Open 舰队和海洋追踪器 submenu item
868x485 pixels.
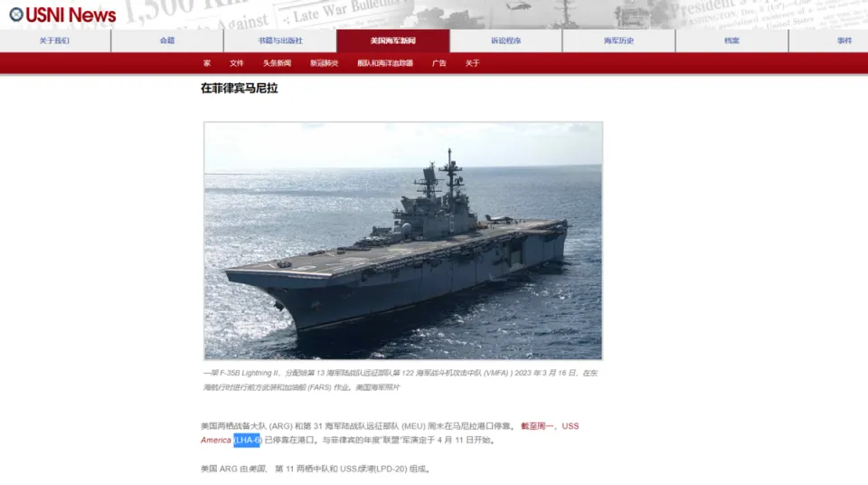coord(385,63)
